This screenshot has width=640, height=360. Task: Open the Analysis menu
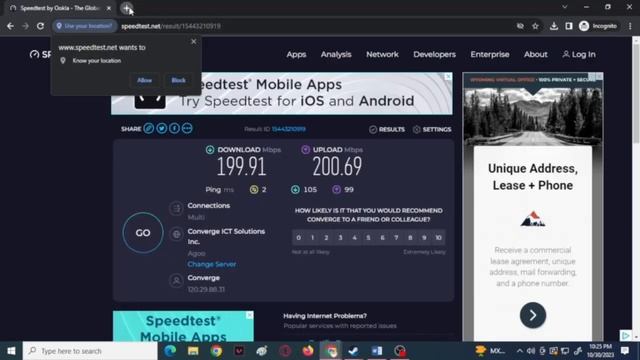pyautogui.click(x=336, y=54)
